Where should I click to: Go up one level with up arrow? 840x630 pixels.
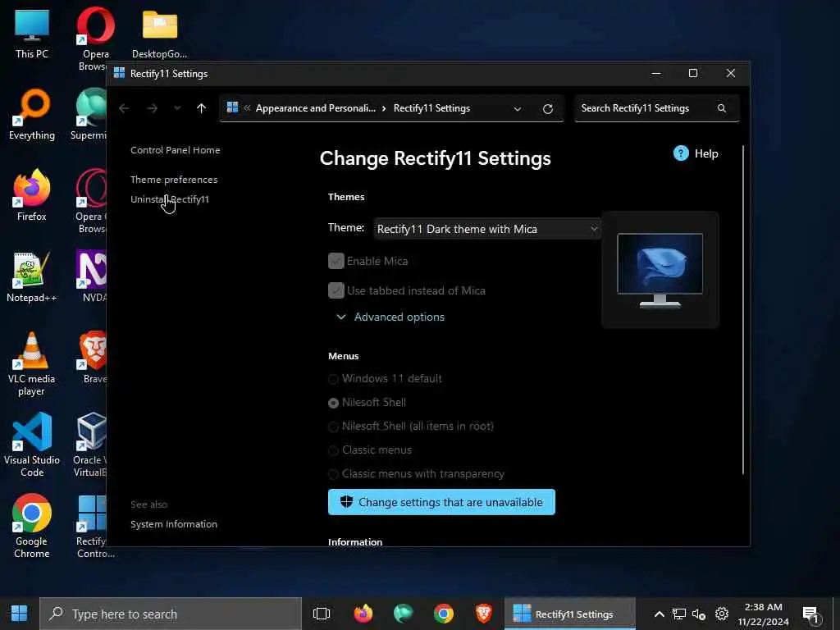202,109
